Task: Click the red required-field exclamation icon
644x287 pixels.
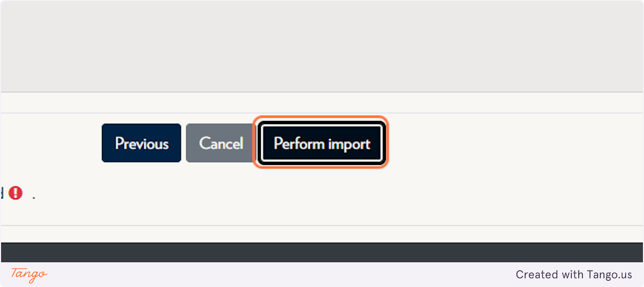Action: (x=16, y=193)
